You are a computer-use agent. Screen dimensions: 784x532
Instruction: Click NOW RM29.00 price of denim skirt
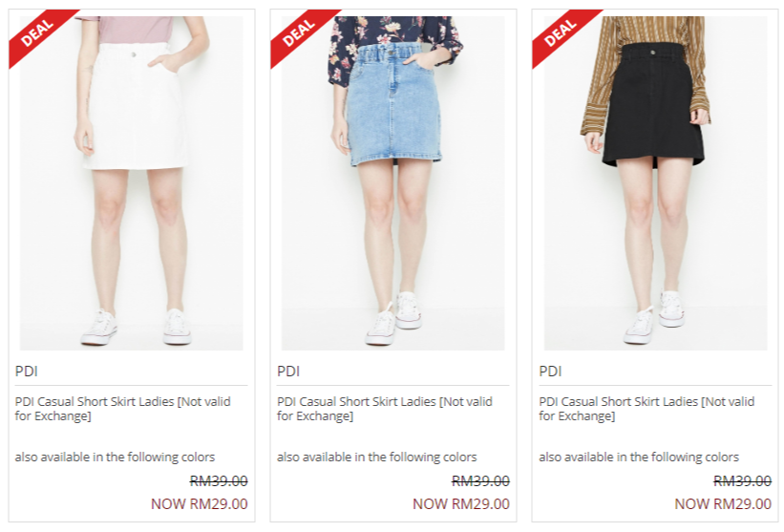pos(461,503)
